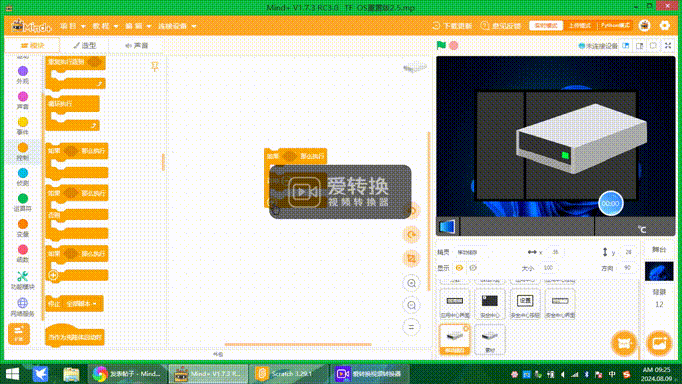Open the File Explorer taskbar icon

tap(71, 374)
